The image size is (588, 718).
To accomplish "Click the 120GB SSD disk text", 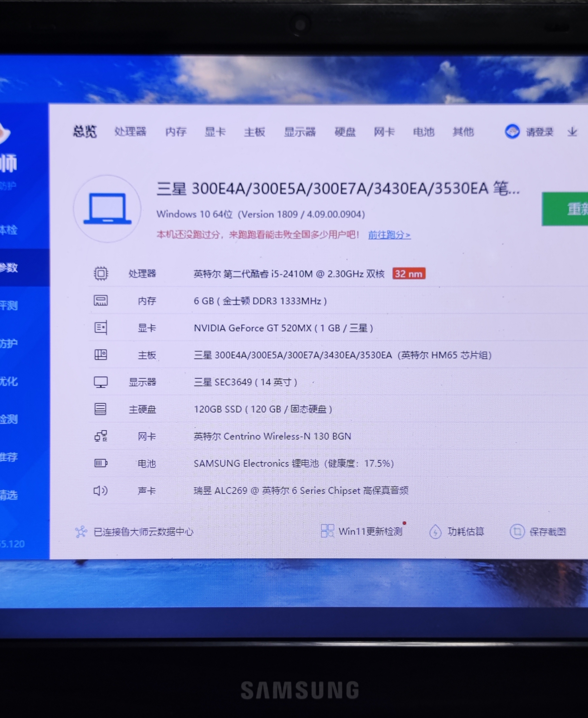I will tap(263, 409).
